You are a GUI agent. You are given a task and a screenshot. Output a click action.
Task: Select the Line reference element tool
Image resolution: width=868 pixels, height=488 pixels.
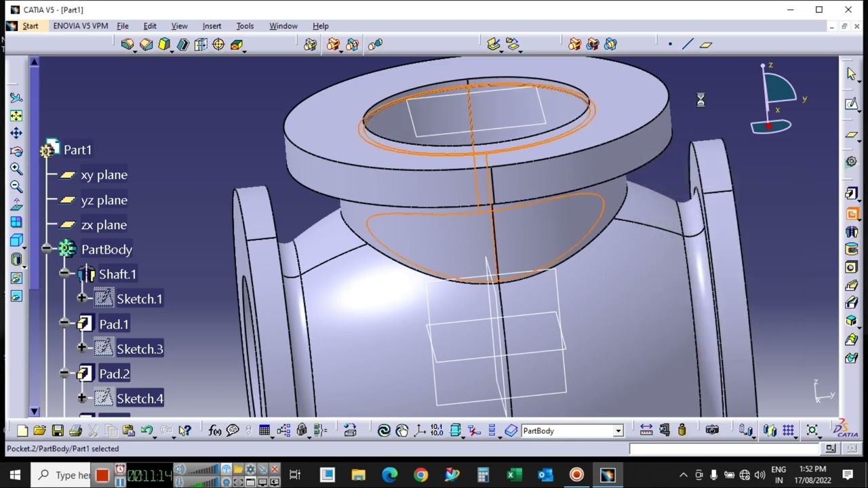tap(688, 45)
